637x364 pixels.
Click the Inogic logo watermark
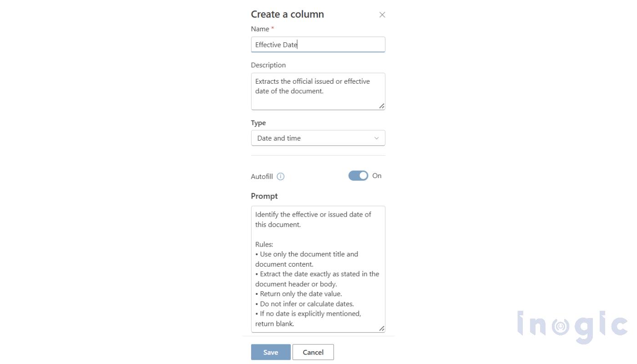pos(572,326)
